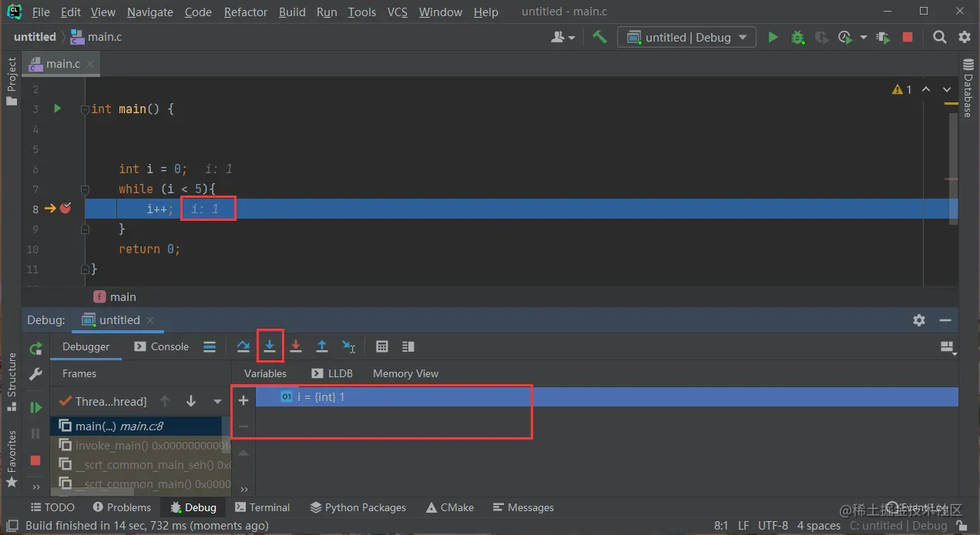Open the Run menu

(x=327, y=12)
